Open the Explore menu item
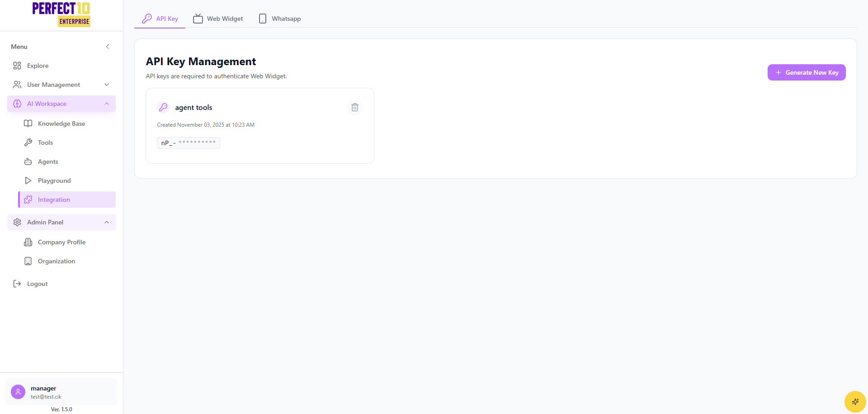Viewport: 868px width, 414px height. (61, 66)
